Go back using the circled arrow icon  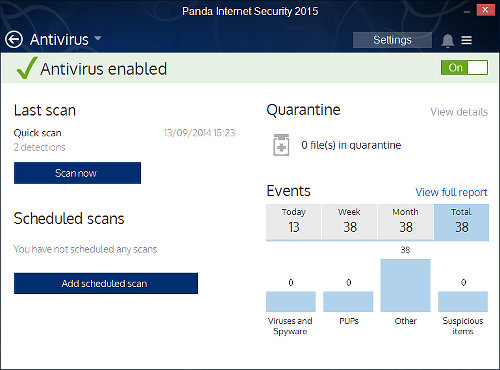pyautogui.click(x=14, y=40)
